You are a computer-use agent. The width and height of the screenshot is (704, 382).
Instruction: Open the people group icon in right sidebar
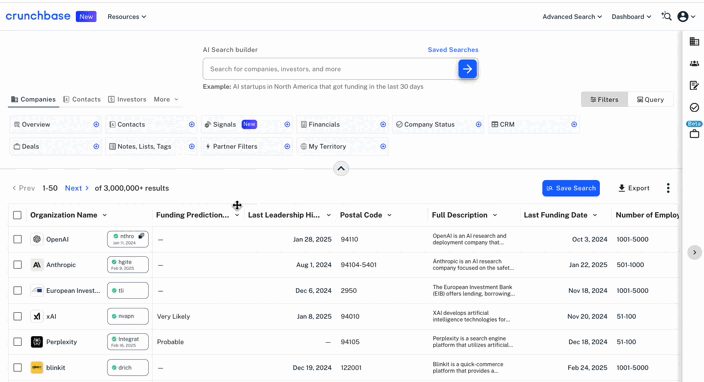pos(694,63)
